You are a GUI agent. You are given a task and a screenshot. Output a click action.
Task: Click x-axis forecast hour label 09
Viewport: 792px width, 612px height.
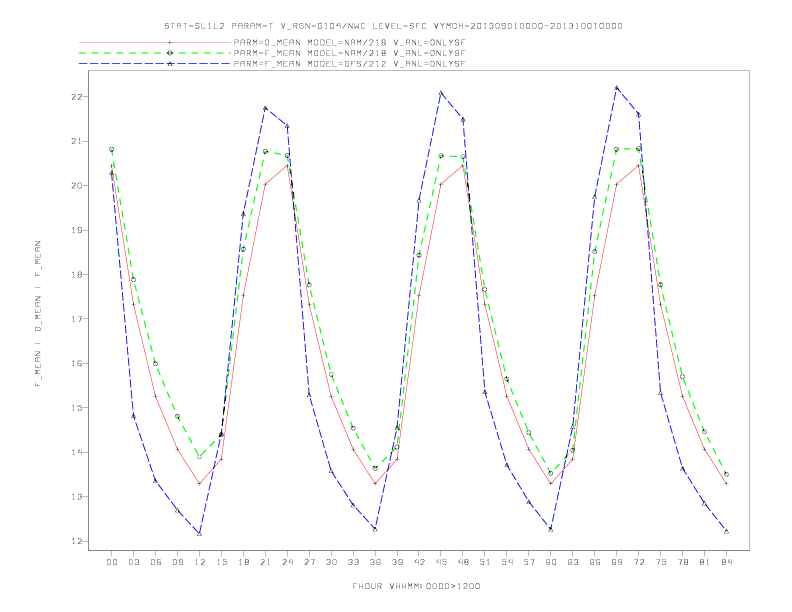177,562
